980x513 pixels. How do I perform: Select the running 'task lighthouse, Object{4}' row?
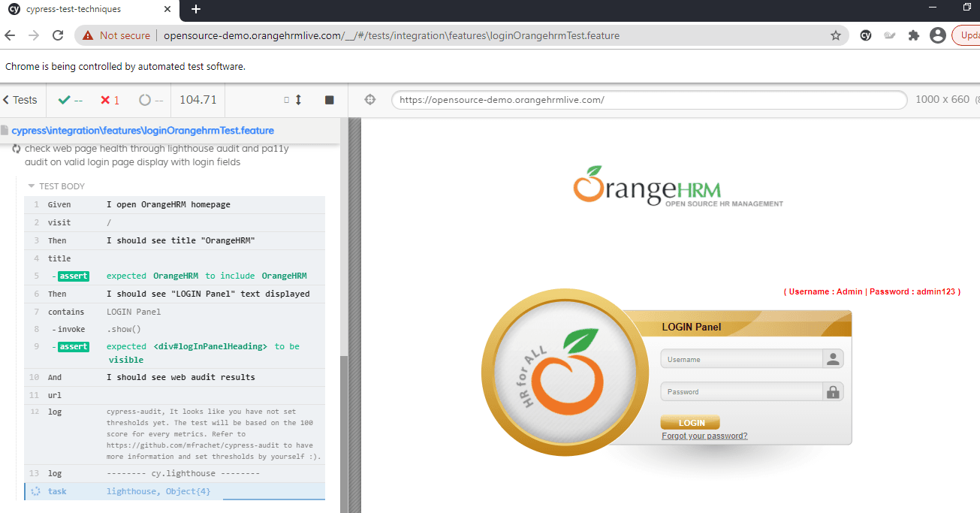pos(174,491)
